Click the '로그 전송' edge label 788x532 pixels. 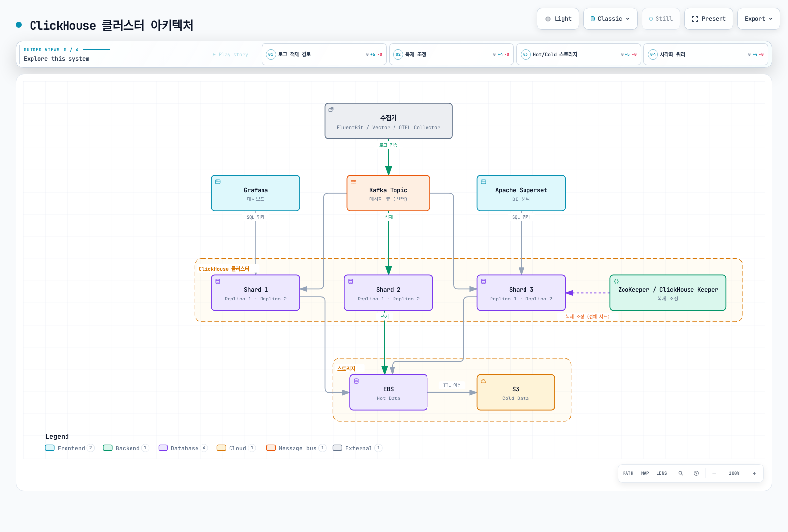(x=389, y=145)
